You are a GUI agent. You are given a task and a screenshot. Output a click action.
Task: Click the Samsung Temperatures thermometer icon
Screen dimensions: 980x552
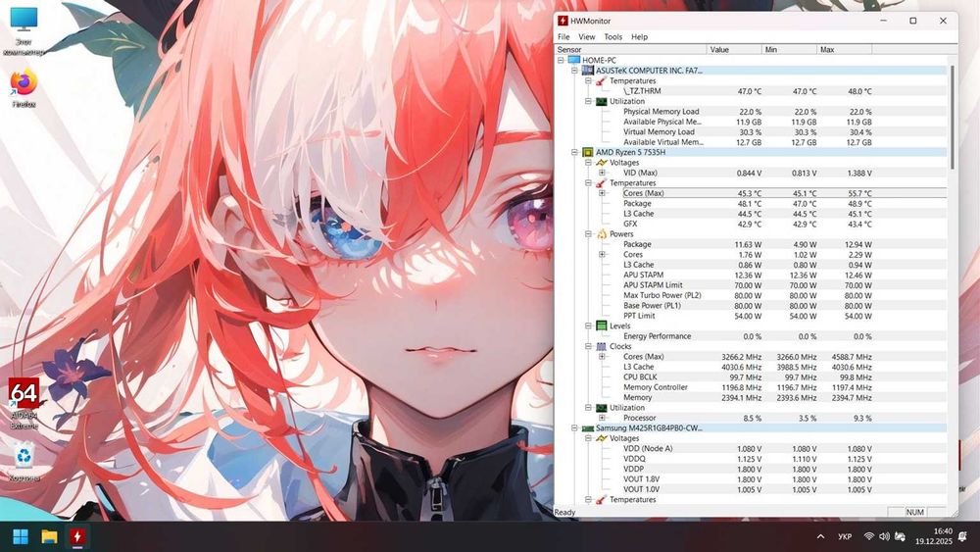pos(602,499)
